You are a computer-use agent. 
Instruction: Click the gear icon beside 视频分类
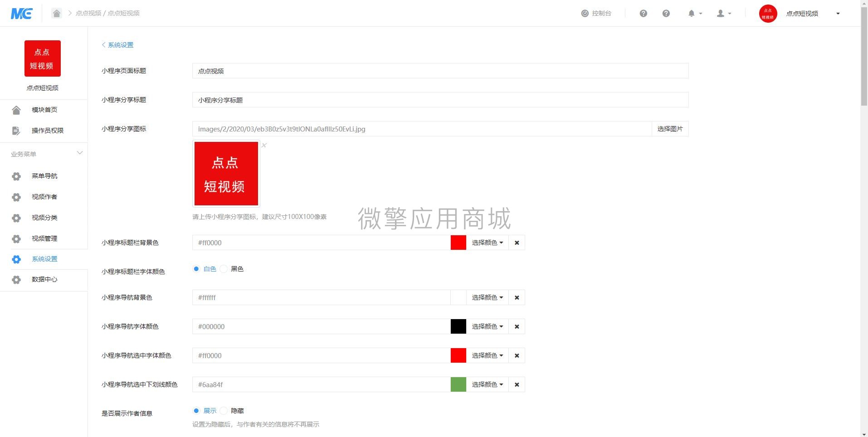(x=16, y=218)
